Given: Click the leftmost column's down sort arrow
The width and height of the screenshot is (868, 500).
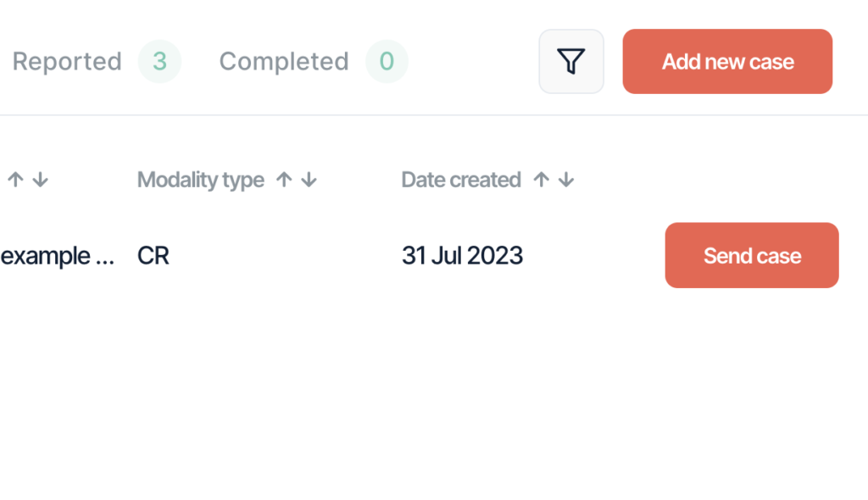Looking at the screenshot, I should click(x=41, y=180).
